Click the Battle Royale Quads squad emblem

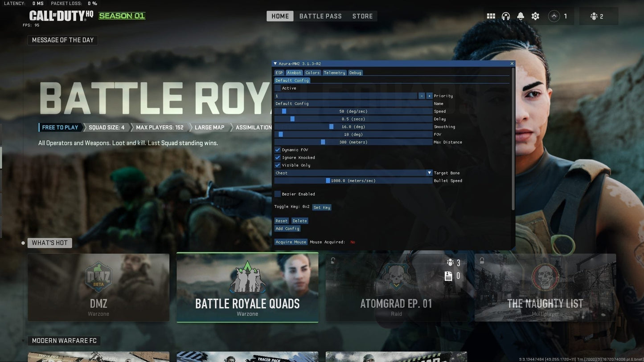tap(247, 277)
